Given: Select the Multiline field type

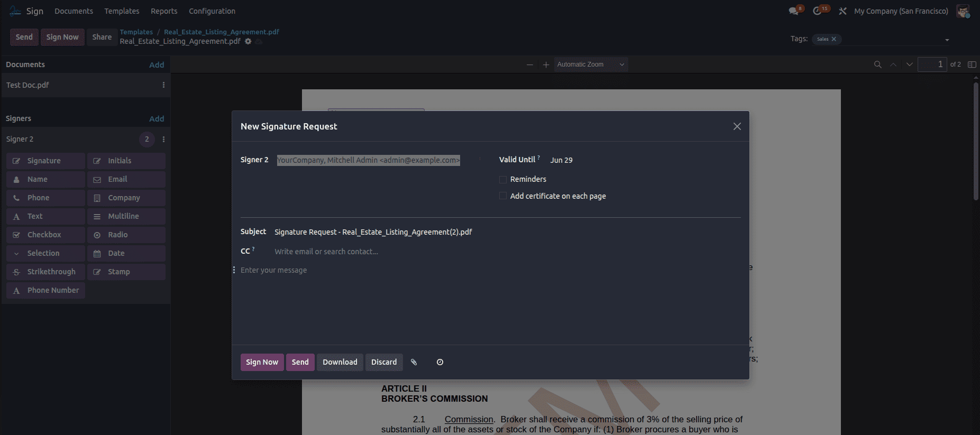Looking at the screenshot, I should point(126,216).
